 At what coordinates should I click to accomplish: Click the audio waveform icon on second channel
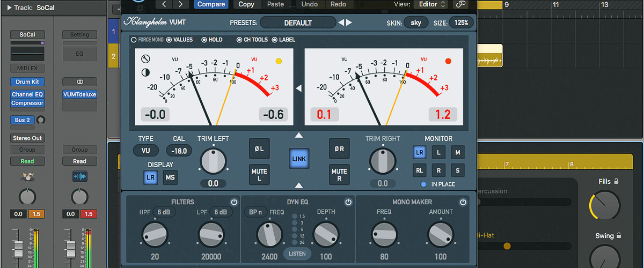(79, 176)
